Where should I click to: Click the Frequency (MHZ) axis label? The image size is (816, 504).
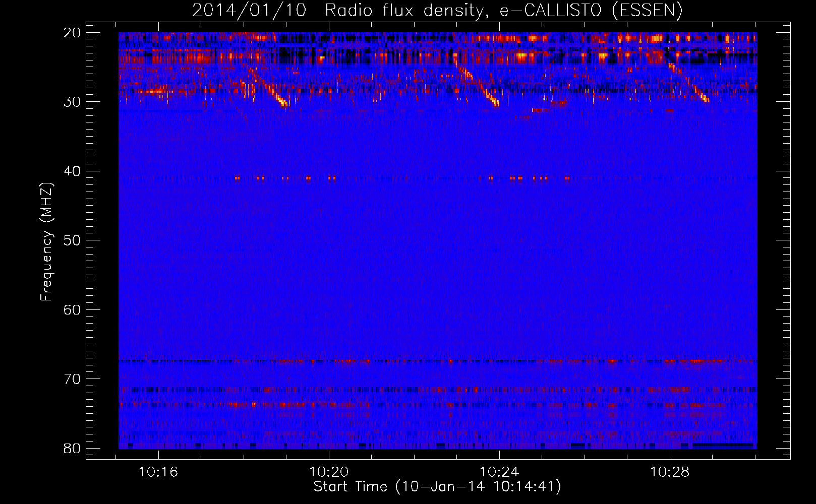tap(46, 242)
